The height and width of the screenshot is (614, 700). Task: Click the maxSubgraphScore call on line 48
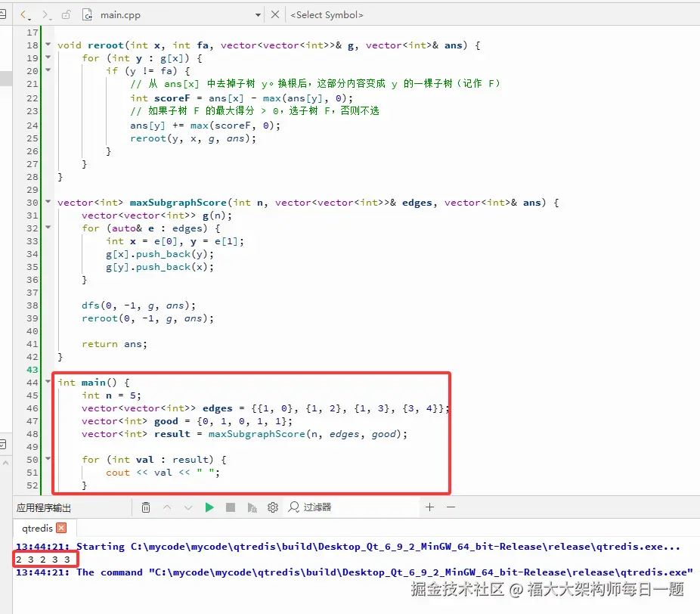point(308,434)
